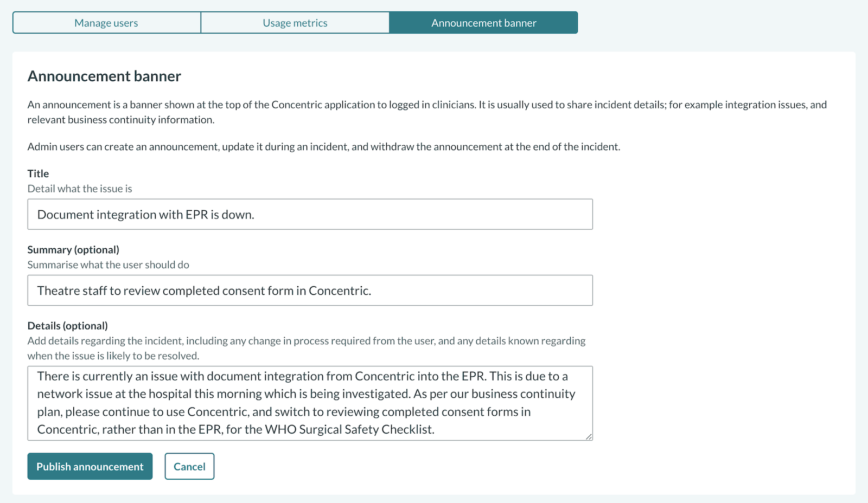Open the Usage metrics tab

click(x=295, y=22)
